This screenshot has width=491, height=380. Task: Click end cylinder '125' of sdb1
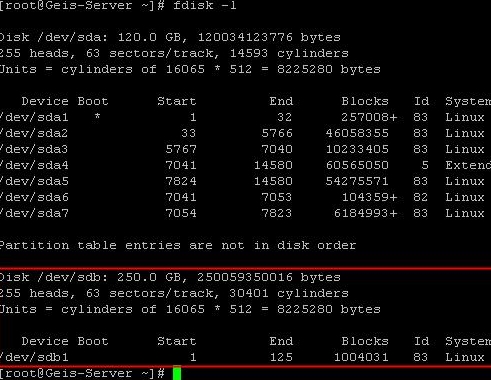(281, 357)
